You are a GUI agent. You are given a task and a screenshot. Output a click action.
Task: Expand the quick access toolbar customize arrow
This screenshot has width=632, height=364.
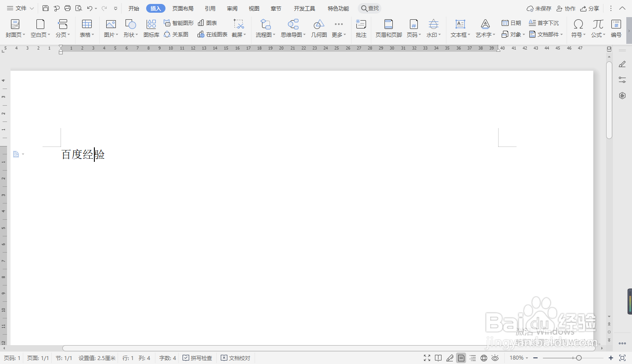click(x=115, y=8)
